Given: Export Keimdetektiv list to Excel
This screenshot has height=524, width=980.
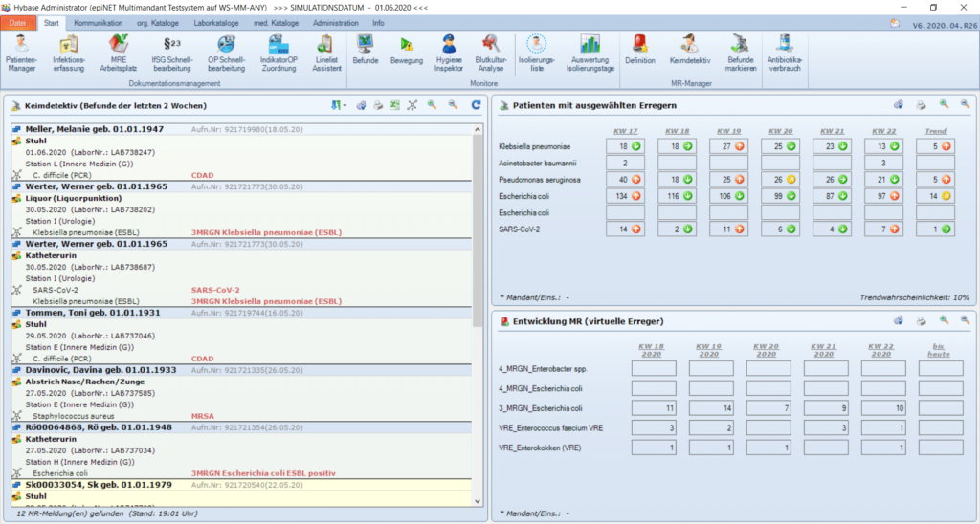Looking at the screenshot, I should coord(394,105).
